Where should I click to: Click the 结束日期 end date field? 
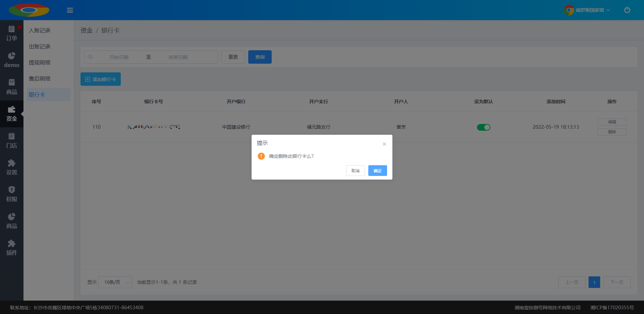tap(178, 57)
